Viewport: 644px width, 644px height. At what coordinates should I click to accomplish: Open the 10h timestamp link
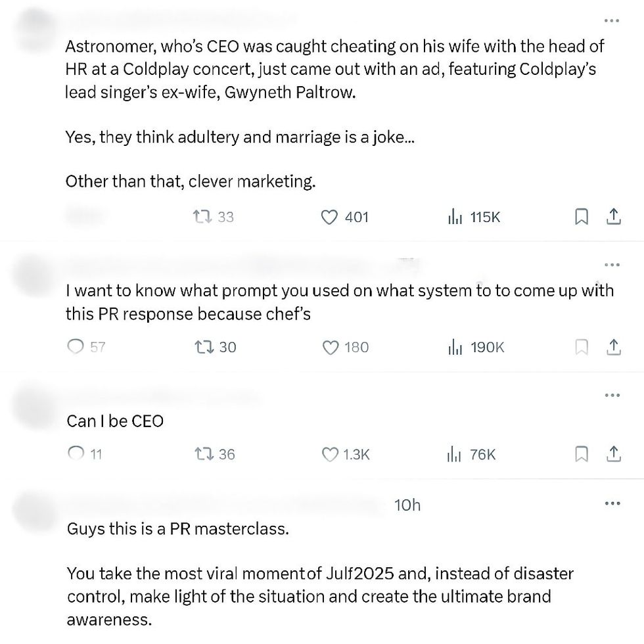coord(407,505)
